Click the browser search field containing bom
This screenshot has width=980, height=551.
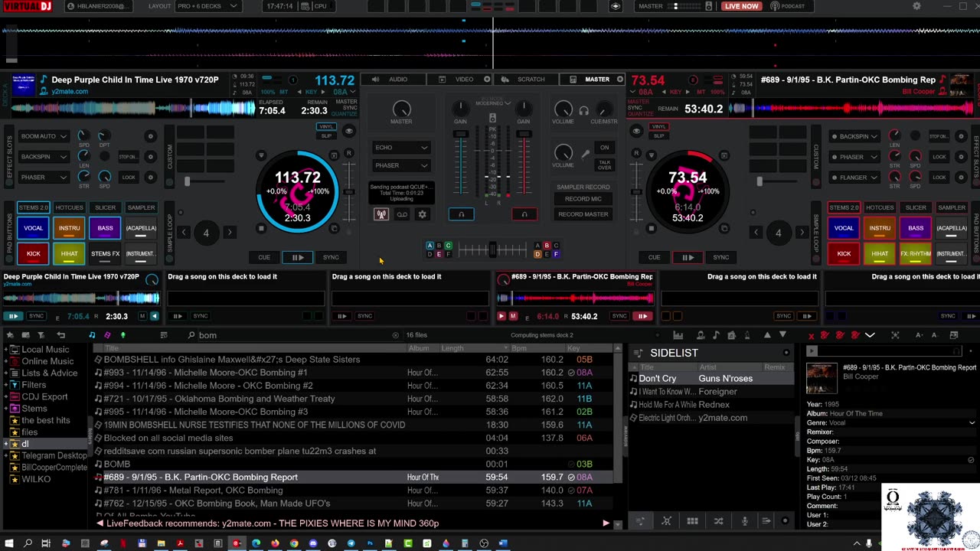294,335
